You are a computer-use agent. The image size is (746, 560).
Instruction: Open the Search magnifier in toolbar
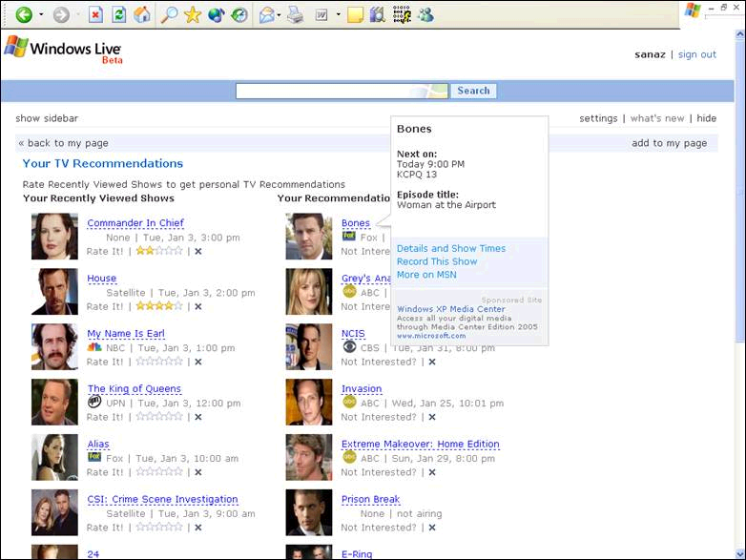169,14
